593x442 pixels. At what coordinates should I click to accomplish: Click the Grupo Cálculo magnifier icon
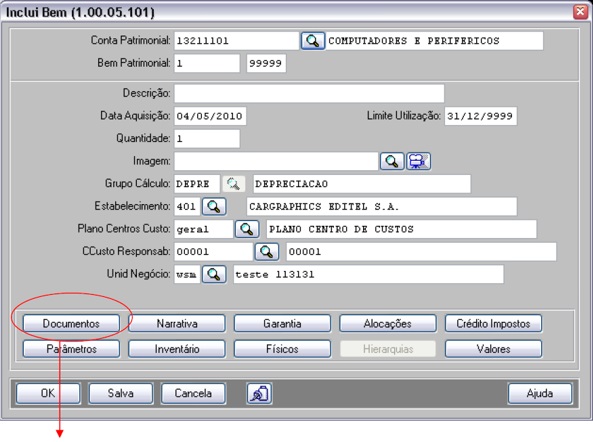(x=233, y=184)
